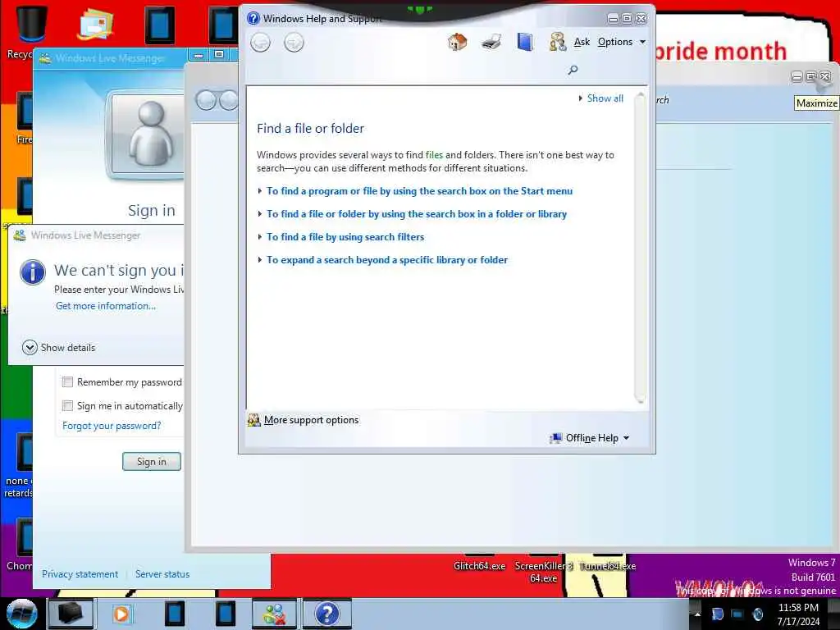Click the Messenger profile picture placeholder

tap(148, 134)
